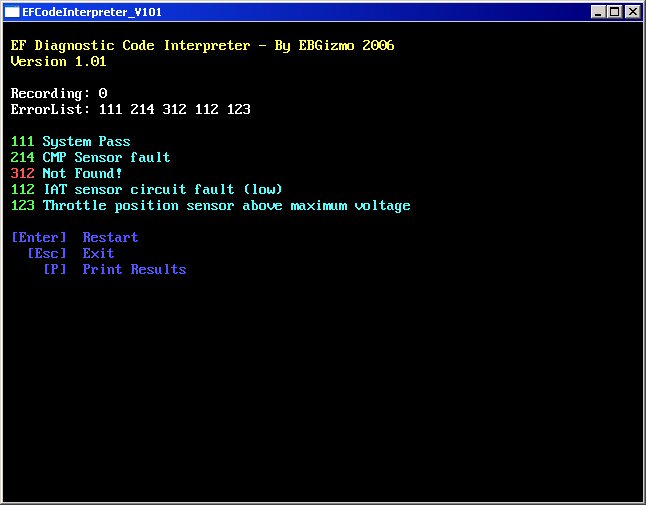Click the ErrorList codes line
The image size is (646, 505).
point(130,110)
